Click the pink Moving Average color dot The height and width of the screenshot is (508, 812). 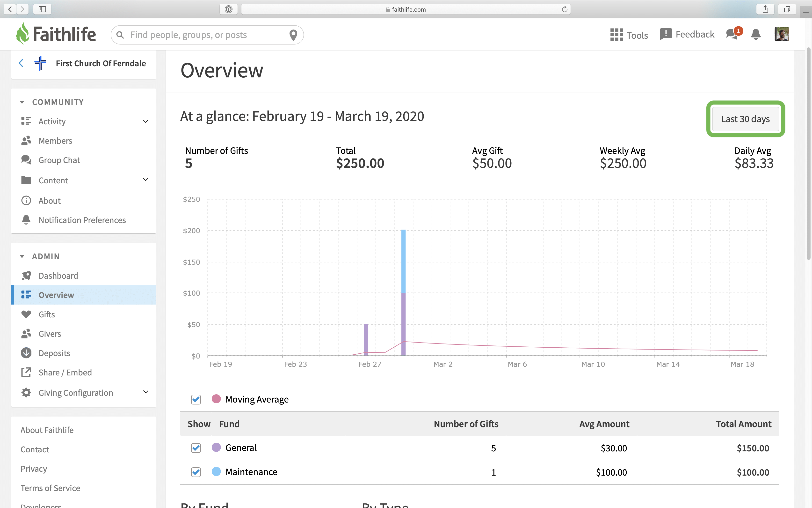coord(217,399)
